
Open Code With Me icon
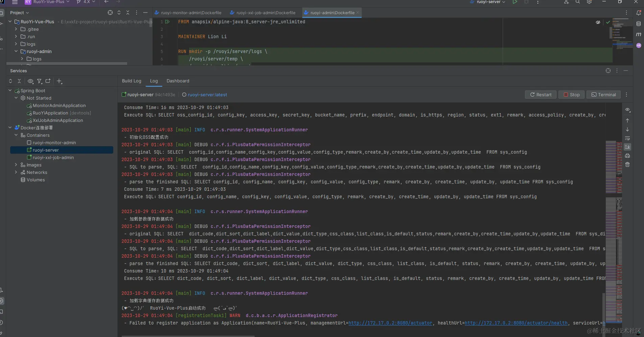coord(566,2)
